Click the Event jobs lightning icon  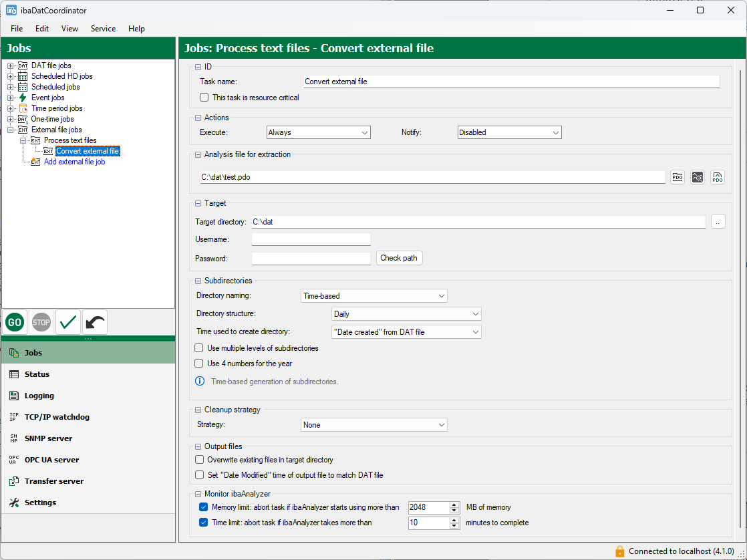pos(23,98)
